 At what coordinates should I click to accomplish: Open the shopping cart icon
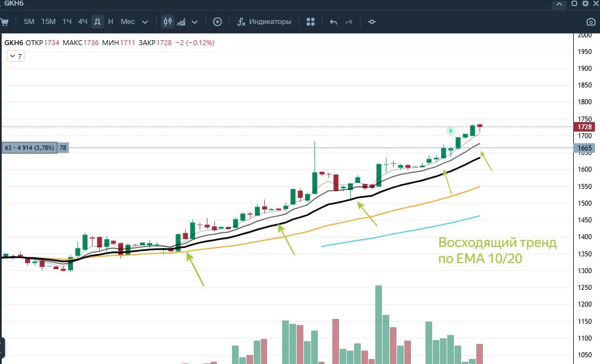click(4, 22)
